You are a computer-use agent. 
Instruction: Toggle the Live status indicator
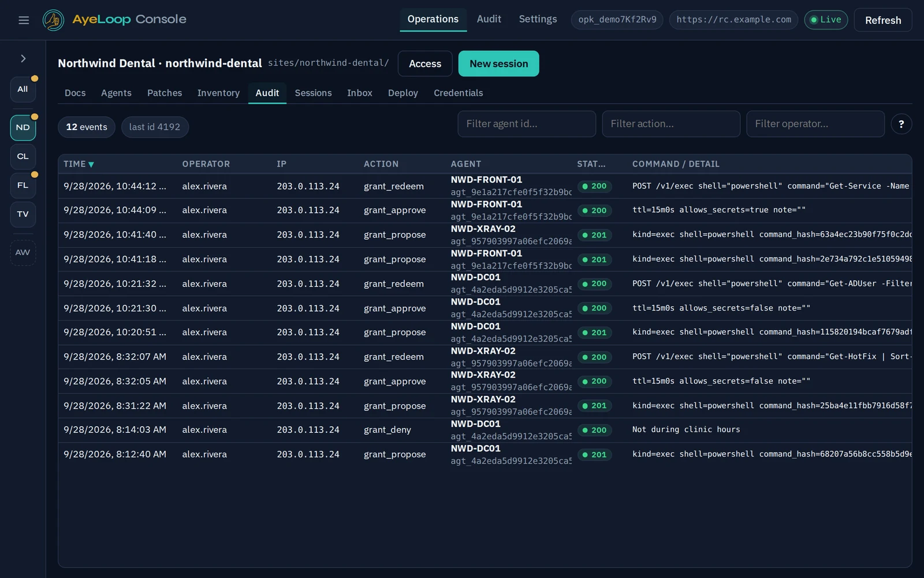click(826, 20)
